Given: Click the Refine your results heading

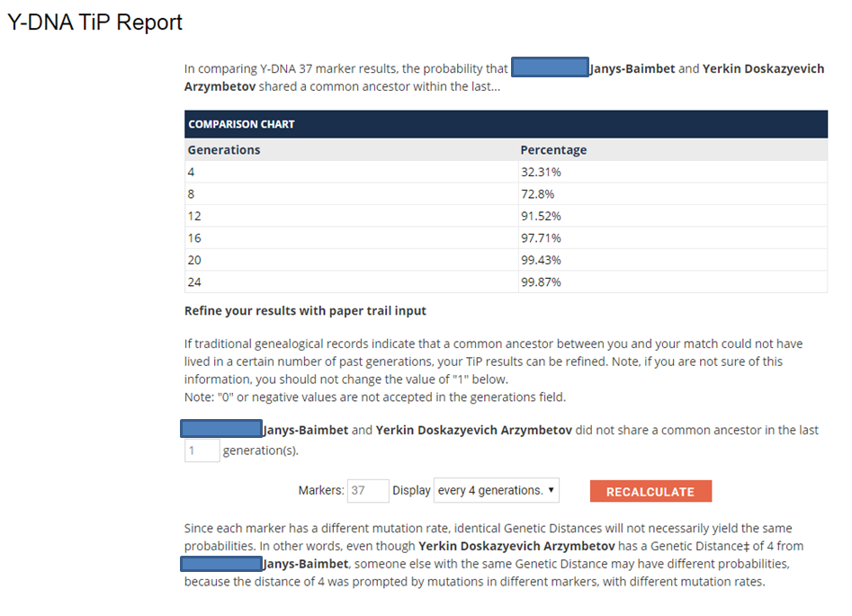Looking at the screenshot, I should (305, 311).
